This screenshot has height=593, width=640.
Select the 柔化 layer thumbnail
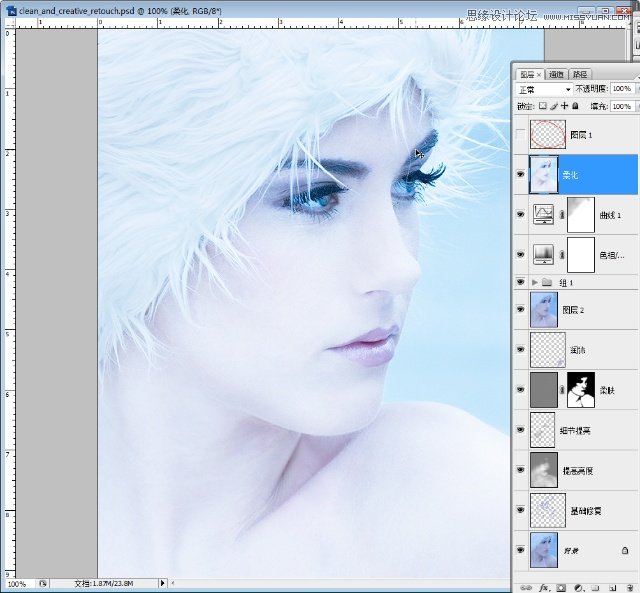coord(544,174)
